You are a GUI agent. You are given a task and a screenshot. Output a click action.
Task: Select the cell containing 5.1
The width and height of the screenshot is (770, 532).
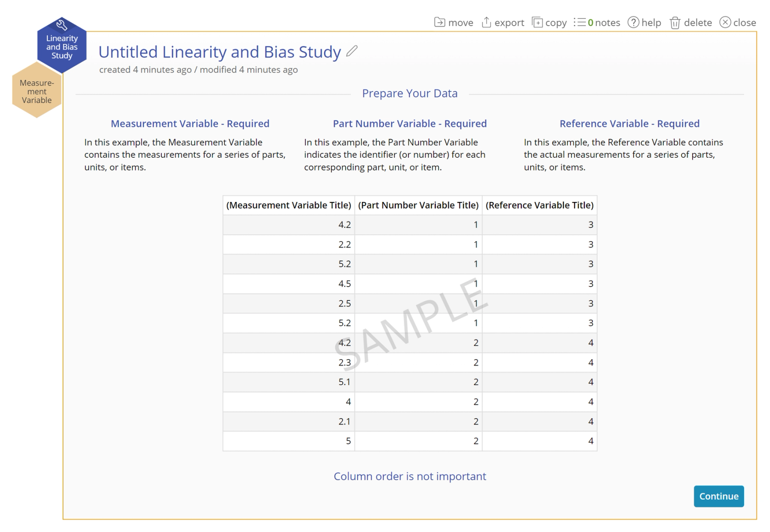click(x=289, y=382)
